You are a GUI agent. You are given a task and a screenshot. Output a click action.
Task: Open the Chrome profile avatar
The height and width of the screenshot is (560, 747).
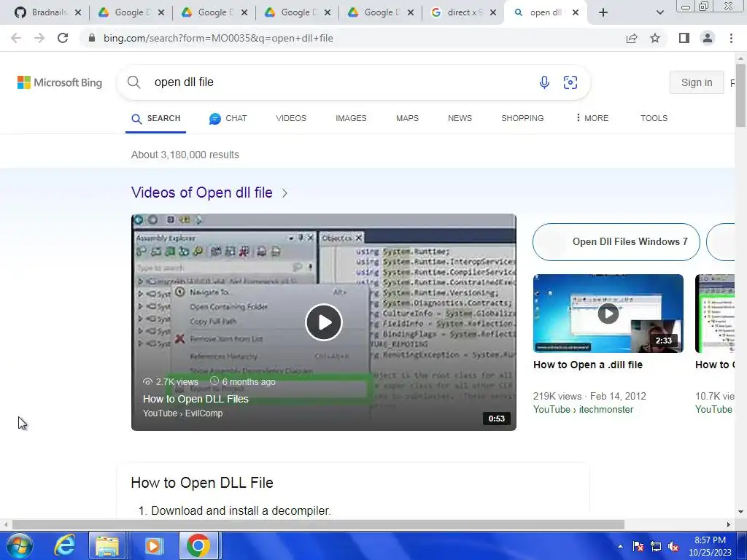pyautogui.click(x=708, y=38)
